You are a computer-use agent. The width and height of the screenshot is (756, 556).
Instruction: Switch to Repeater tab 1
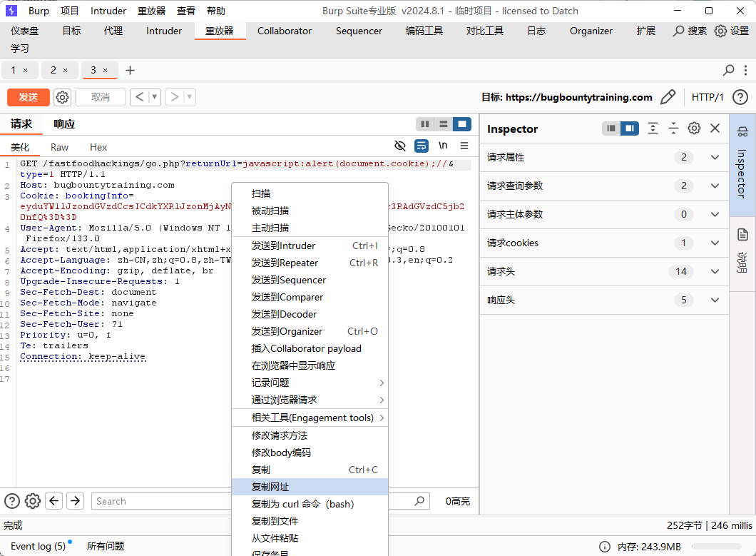point(14,71)
